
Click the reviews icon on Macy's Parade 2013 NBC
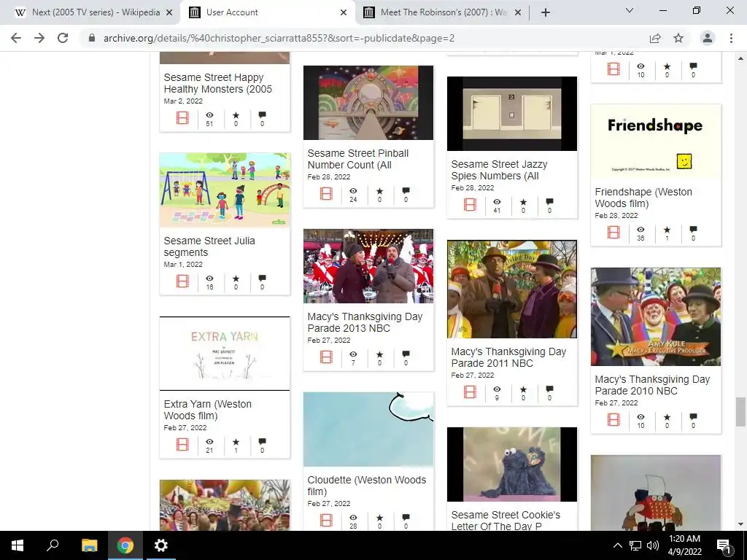tap(406, 354)
